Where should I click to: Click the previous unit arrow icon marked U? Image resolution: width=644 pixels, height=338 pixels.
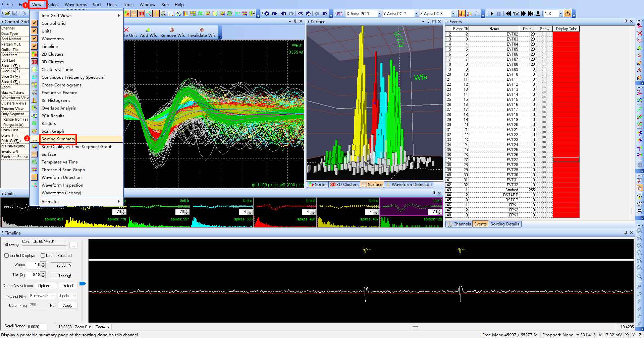tap(283, 14)
